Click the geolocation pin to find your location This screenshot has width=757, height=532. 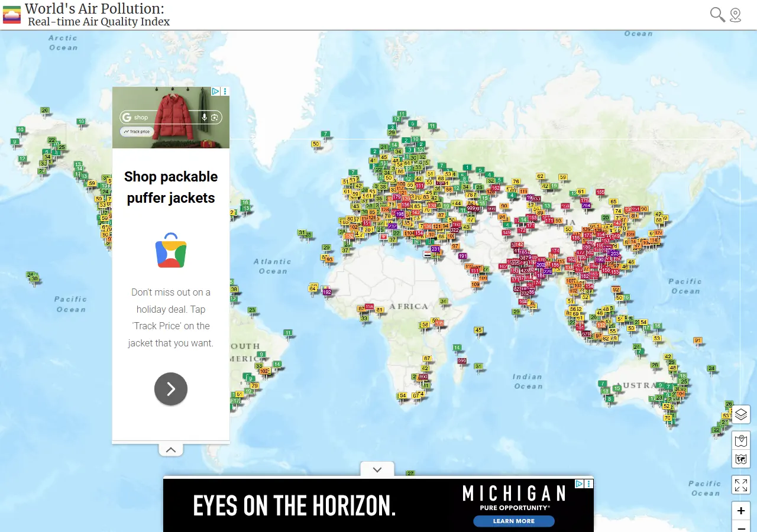tap(735, 14)
